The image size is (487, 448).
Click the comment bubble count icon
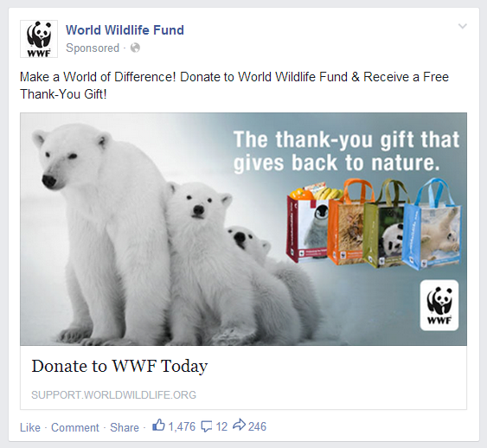click(x=207, y=426)
